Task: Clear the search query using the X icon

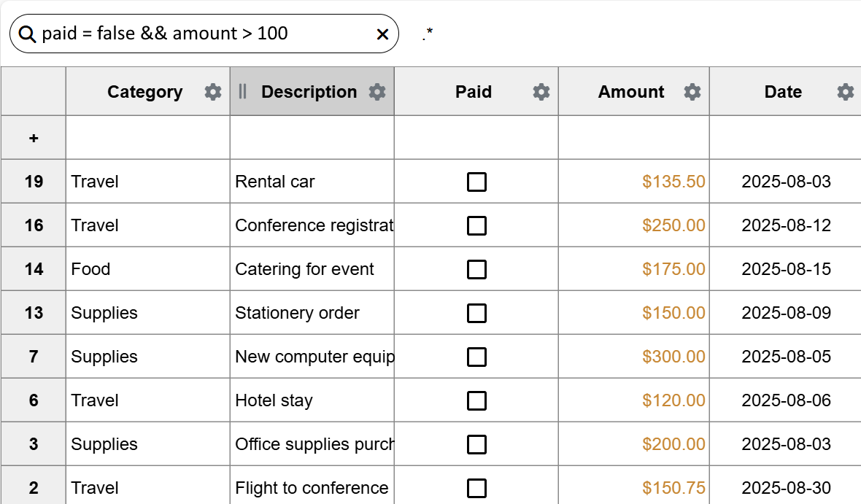Action: 382,34
